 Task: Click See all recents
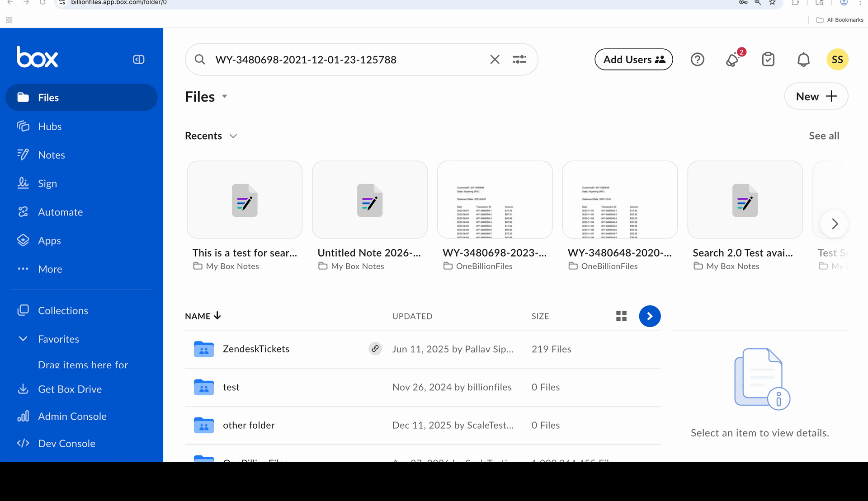pos(824,136)
